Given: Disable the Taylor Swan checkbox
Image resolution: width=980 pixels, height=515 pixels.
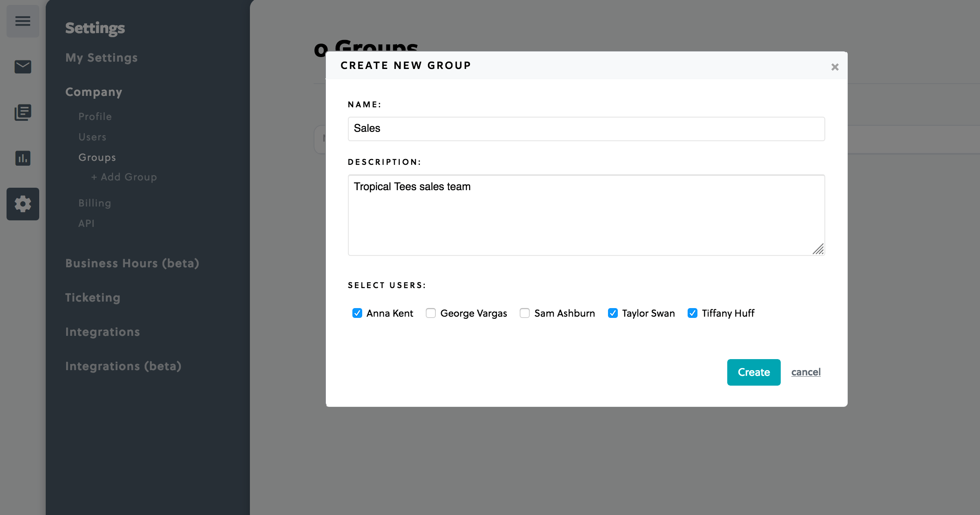Looking at the screenshot, I should point(612,313).
